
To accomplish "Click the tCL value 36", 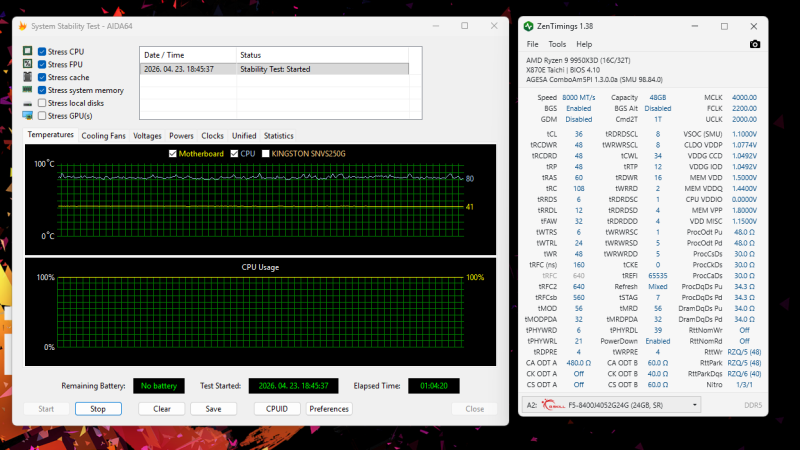I will pos(579,134).
